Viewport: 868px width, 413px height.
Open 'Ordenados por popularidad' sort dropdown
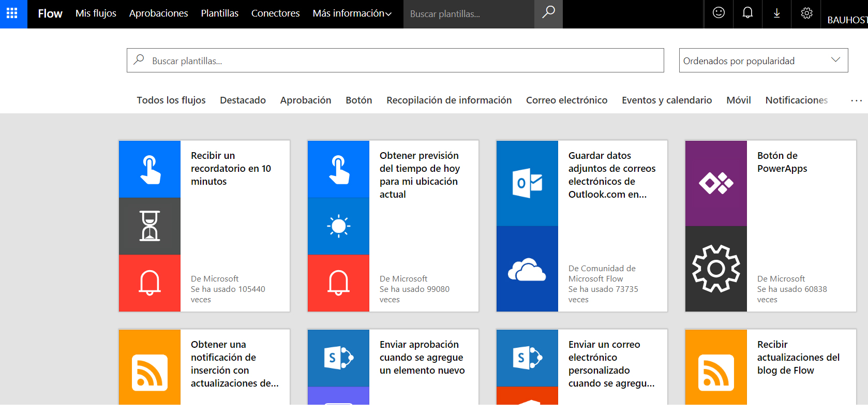point(764,61)
